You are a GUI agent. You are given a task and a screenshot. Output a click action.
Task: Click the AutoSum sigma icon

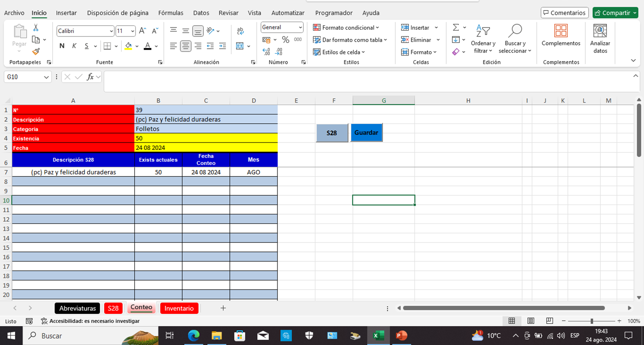coord(456,28)
